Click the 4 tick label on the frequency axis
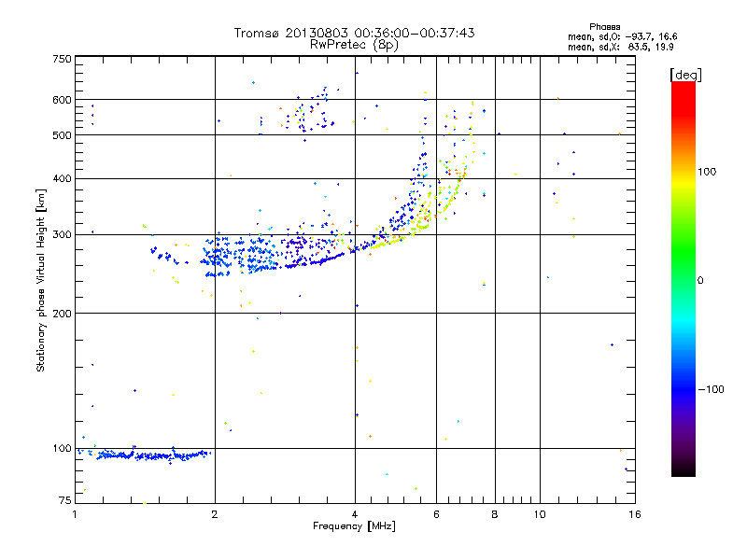This screenshot has height=560, width=747. pos(355,514)
